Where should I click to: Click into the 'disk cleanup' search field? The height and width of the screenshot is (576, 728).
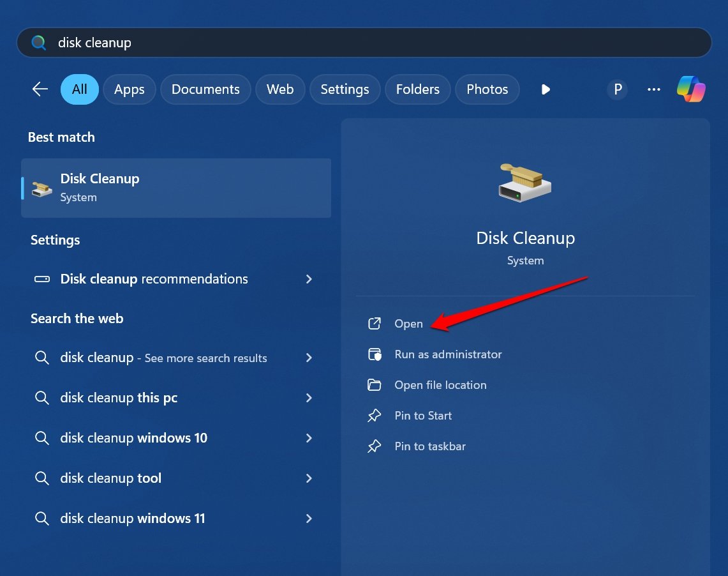(364, 43)
